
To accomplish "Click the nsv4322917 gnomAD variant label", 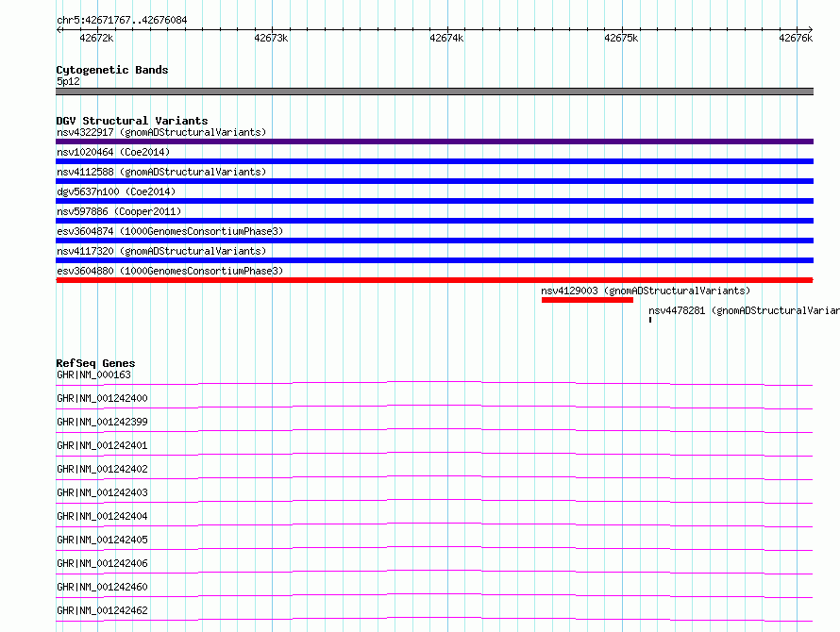I will [x=161, y=132].
